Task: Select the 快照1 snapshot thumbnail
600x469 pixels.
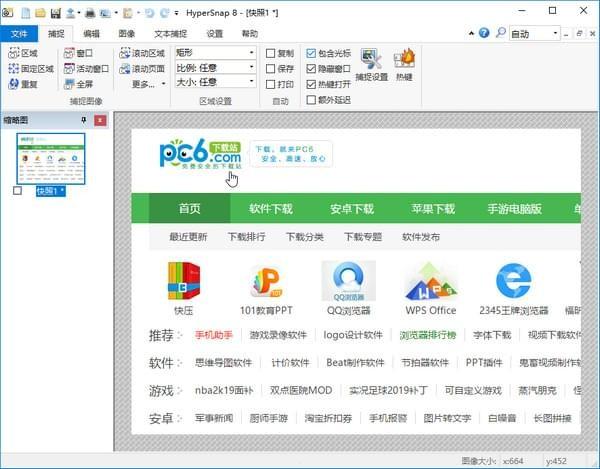Action: [51, 159]
